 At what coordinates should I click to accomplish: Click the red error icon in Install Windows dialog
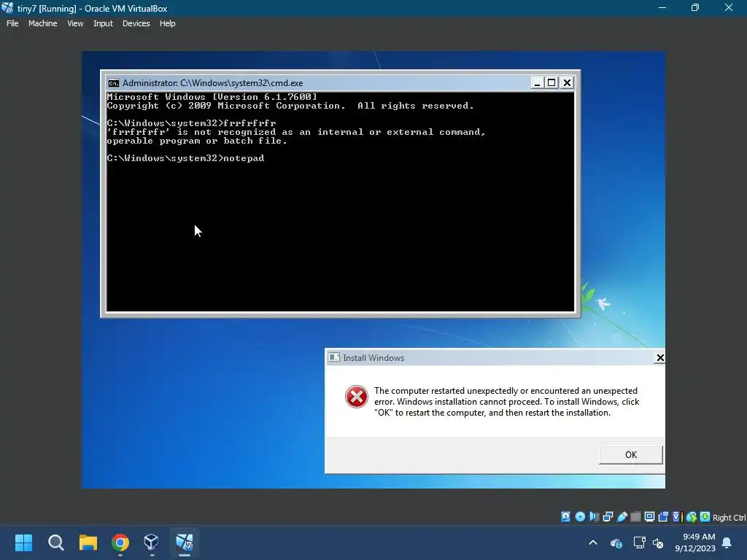pyautogui.click(x=356, y=397)
